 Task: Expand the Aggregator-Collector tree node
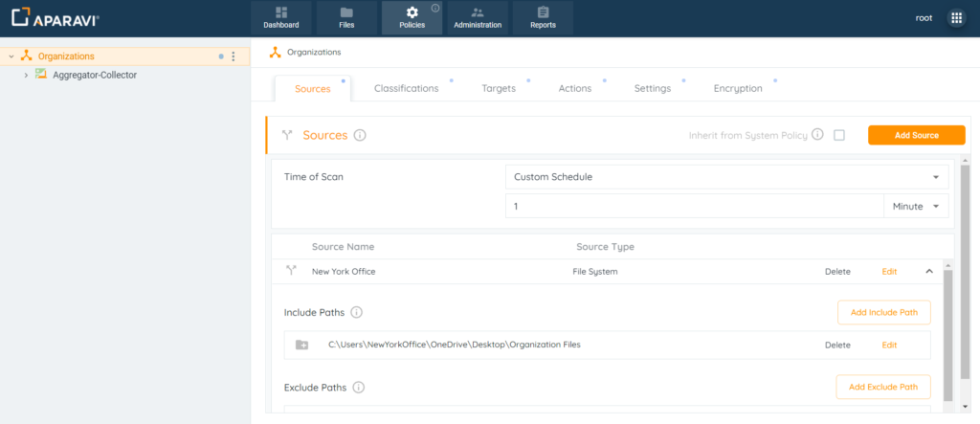tap(26, 75)
